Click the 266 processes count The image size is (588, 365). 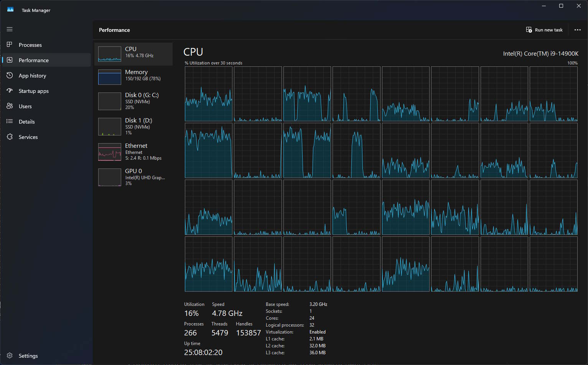190,333
